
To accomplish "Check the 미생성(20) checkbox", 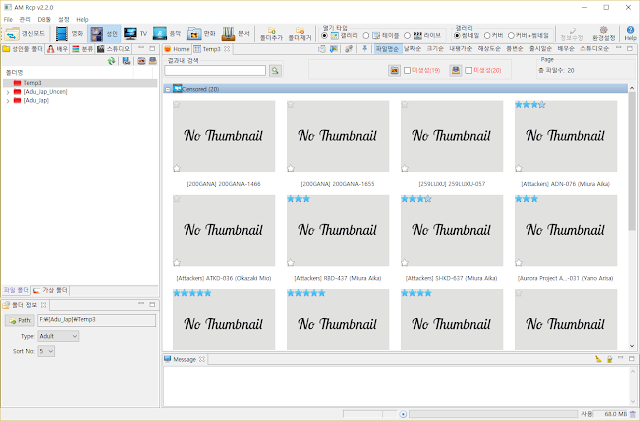I will coord(469,71).
